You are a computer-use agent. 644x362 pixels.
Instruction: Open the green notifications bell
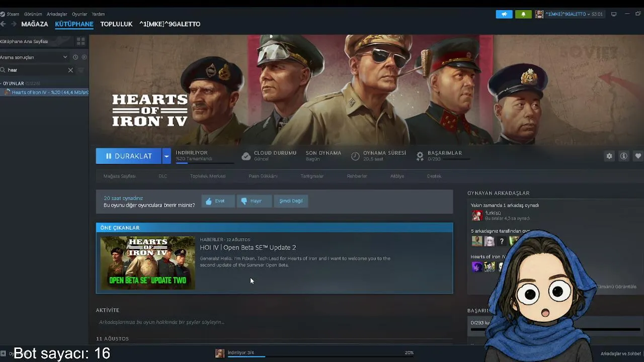click(x=523, y=14)
